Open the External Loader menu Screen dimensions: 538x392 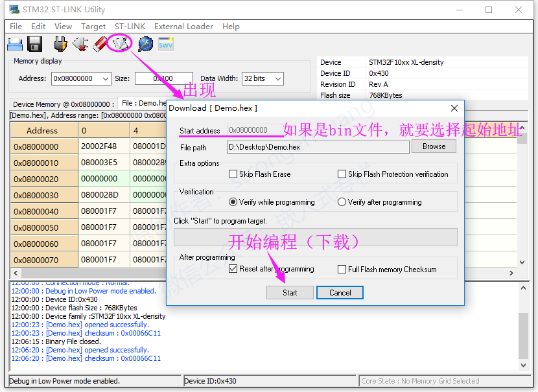click(x=183, y=27)
